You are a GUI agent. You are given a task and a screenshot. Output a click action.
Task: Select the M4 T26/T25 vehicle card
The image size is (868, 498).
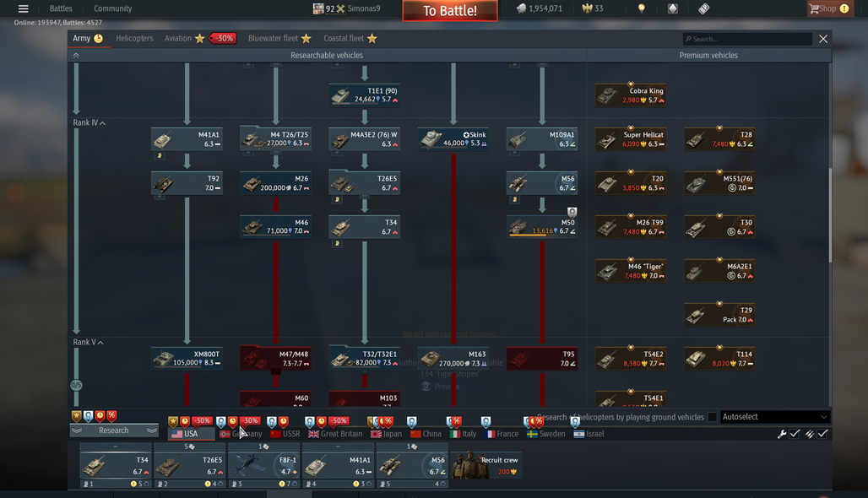click(275, 139)
